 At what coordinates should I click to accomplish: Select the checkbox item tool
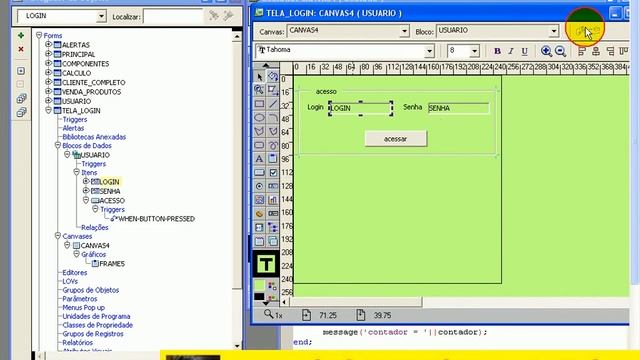273,173
